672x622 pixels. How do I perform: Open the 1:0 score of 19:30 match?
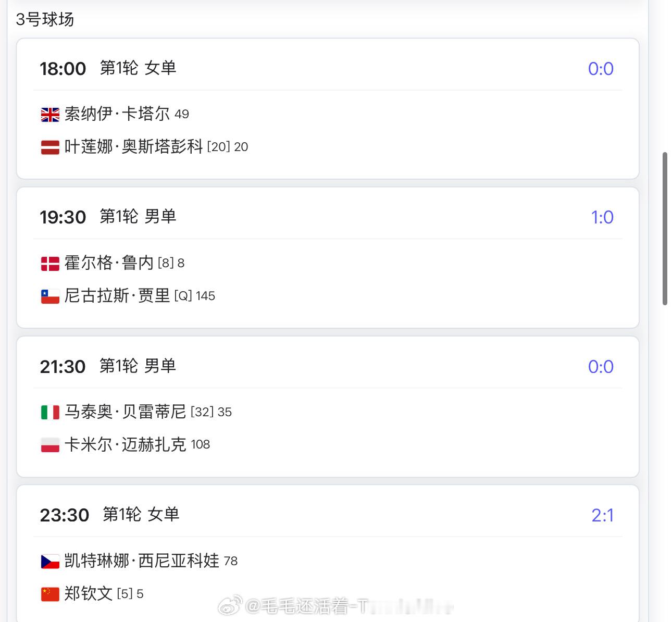(x=602, y=217)
